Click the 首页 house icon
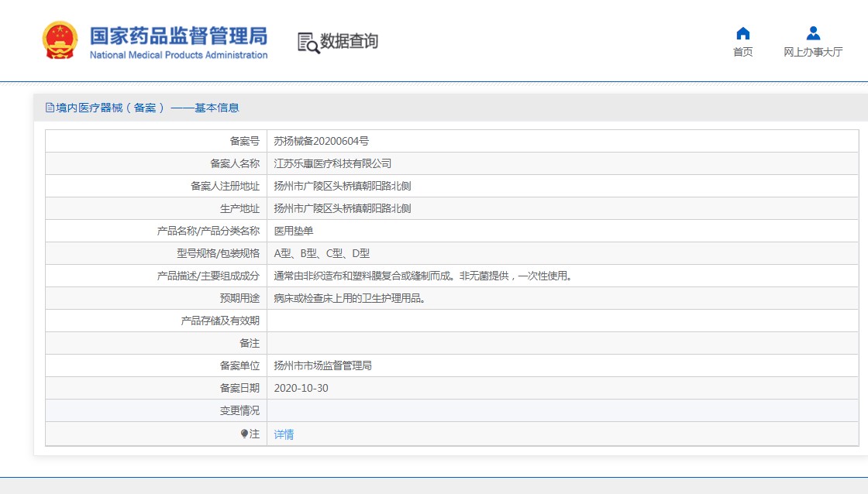 [743, 34]
